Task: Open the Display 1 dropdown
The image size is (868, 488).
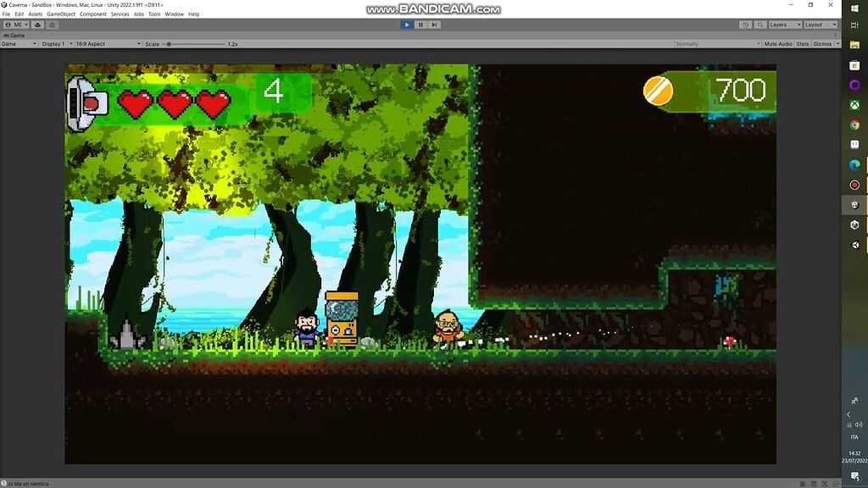Action: (56, 43)
